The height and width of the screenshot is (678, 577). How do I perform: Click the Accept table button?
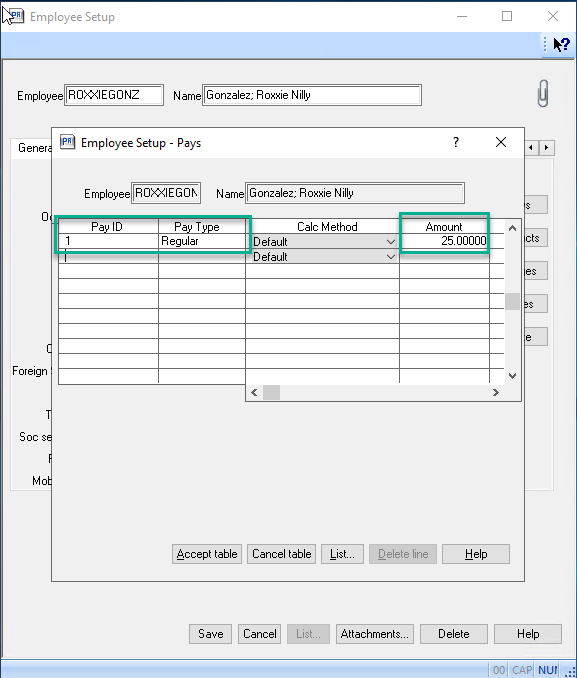tap(207, 554)
